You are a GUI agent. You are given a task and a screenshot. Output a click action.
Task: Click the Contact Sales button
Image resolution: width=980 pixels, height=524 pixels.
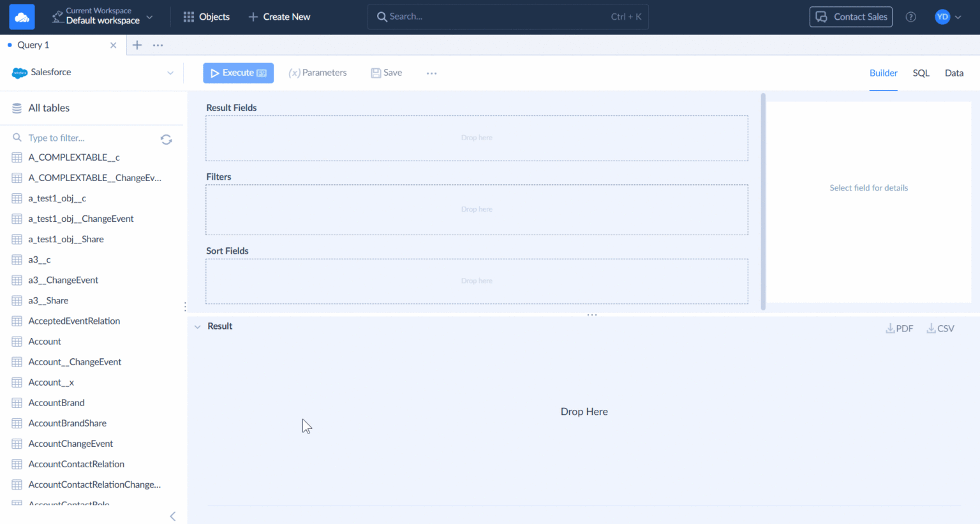pos(850,17)
